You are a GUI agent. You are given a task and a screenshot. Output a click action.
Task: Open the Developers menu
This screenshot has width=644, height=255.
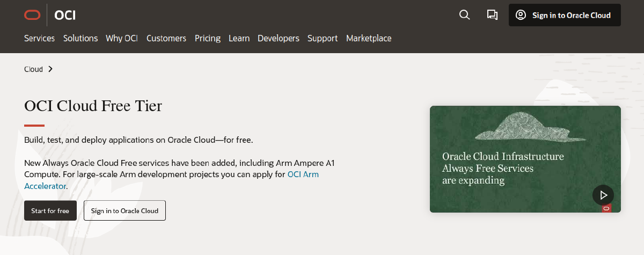point(279,38)
